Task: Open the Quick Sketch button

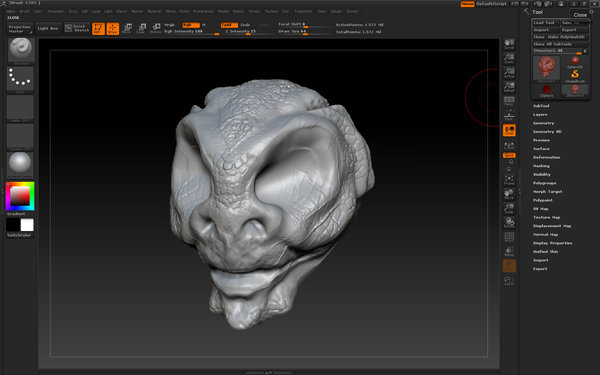Action: (x=77, y=28)
